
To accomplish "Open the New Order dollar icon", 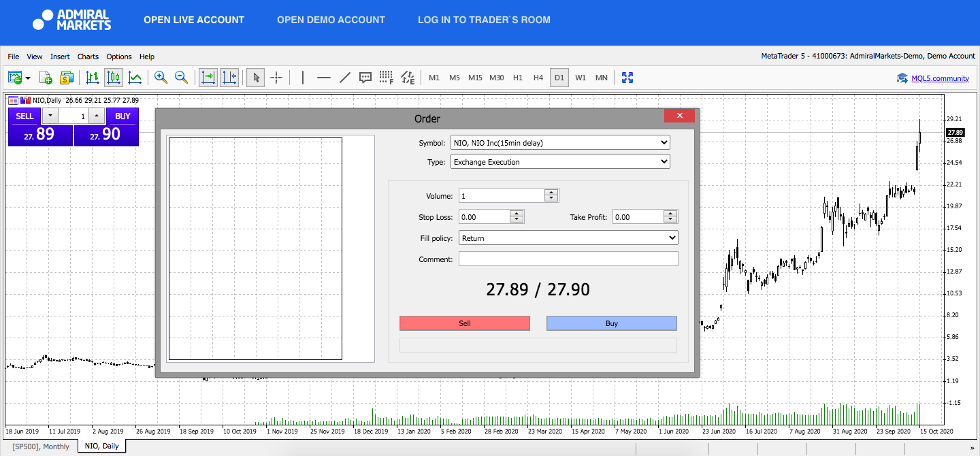I will [66, 78].
